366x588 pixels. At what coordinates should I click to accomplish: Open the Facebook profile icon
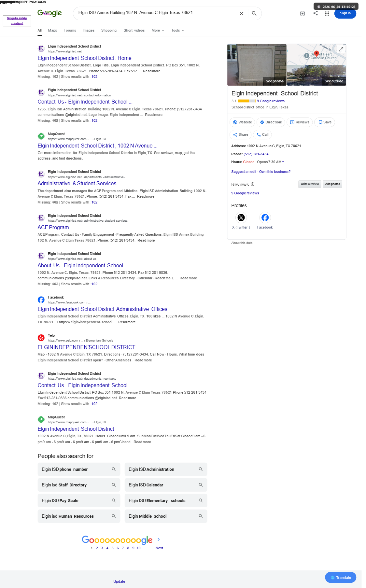click(265, 217)
